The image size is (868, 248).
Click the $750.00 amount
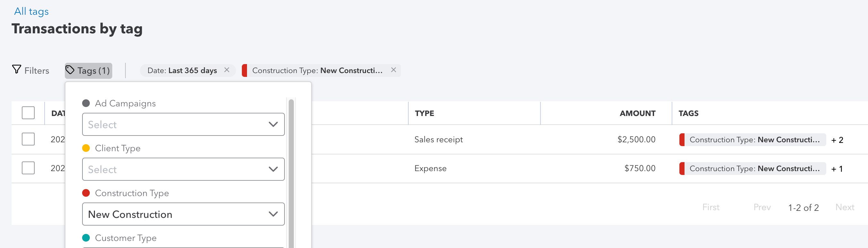point(640,168)
